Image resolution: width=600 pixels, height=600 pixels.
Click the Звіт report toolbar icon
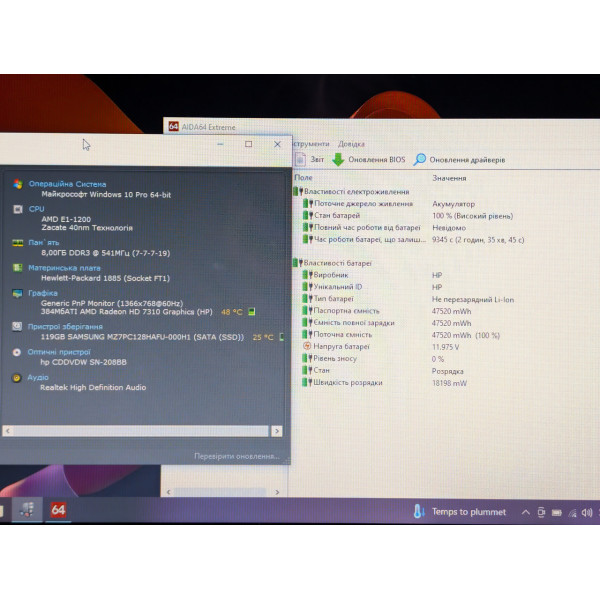(x=301, y=159)
